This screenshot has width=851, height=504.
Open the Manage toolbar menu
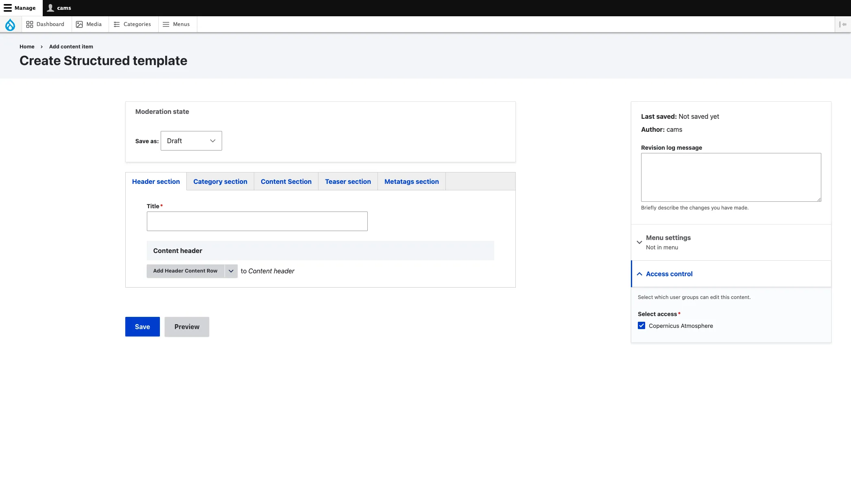[21, 8]
